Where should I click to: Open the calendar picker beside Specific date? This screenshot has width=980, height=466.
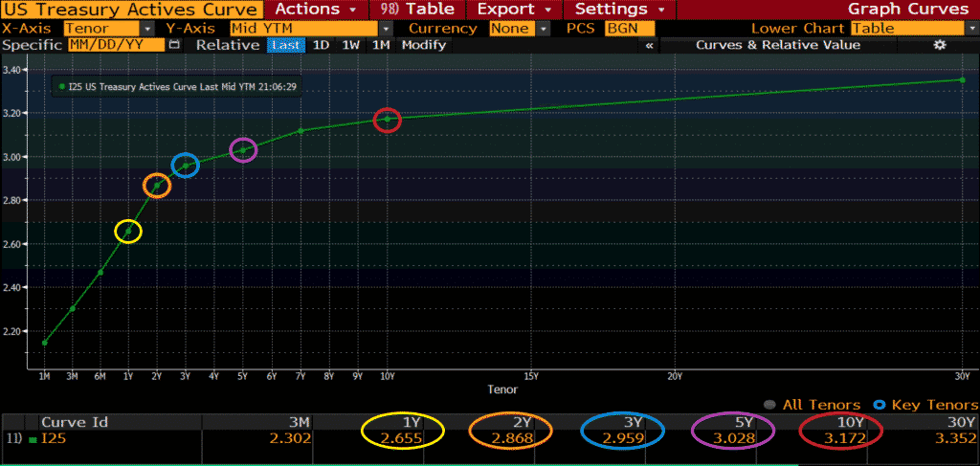[x=173, y=45]
